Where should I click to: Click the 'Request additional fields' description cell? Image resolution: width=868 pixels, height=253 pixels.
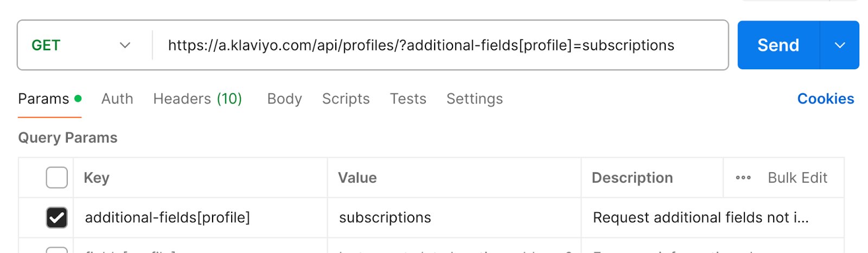(x=700, y=218)
